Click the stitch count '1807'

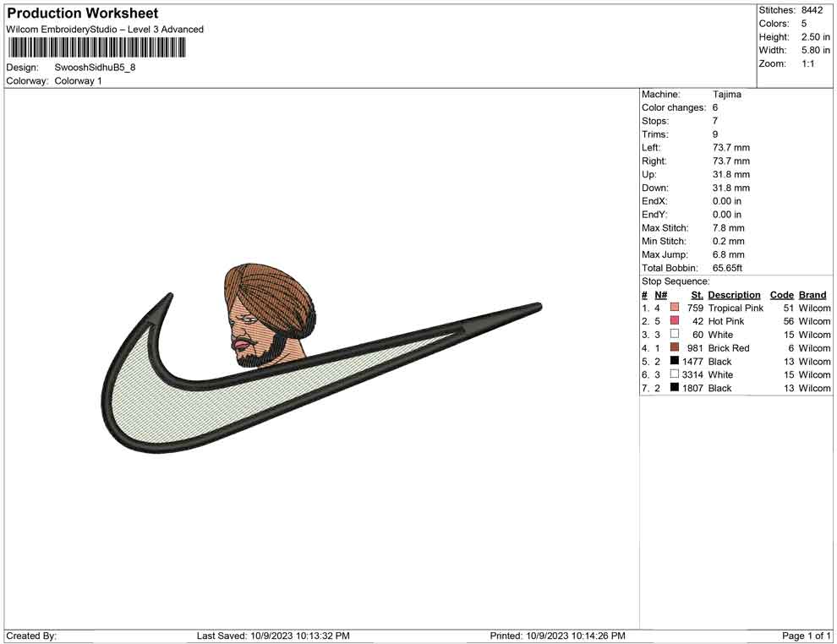coord(692,388)
